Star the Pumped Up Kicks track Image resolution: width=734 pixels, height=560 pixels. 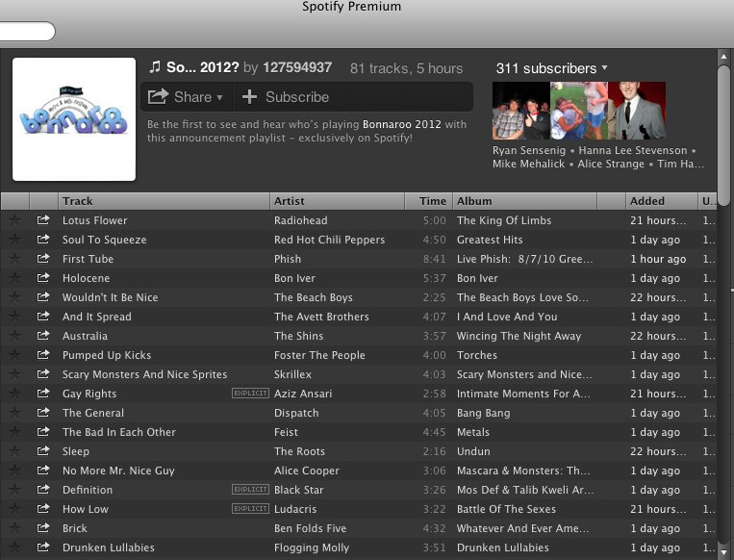tap(15, 354)
